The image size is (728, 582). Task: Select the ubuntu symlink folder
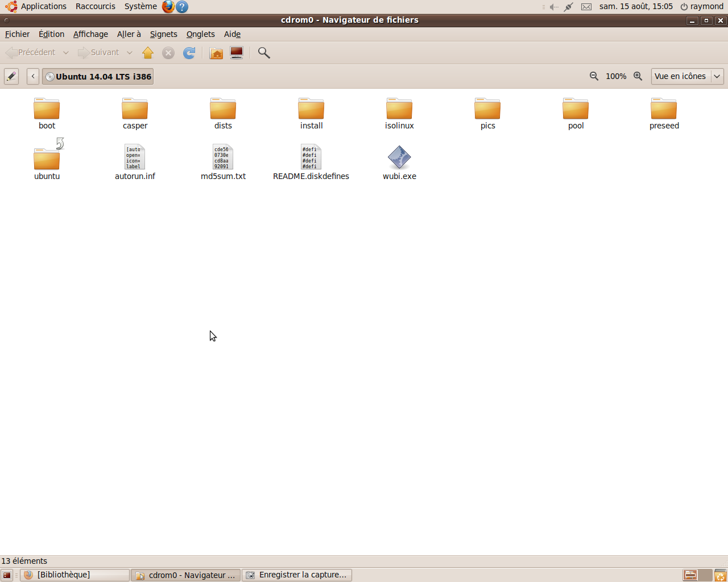click(47, 158)
